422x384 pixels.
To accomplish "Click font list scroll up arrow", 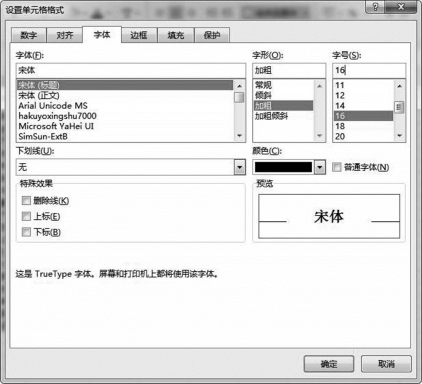I will click(239, 86).
